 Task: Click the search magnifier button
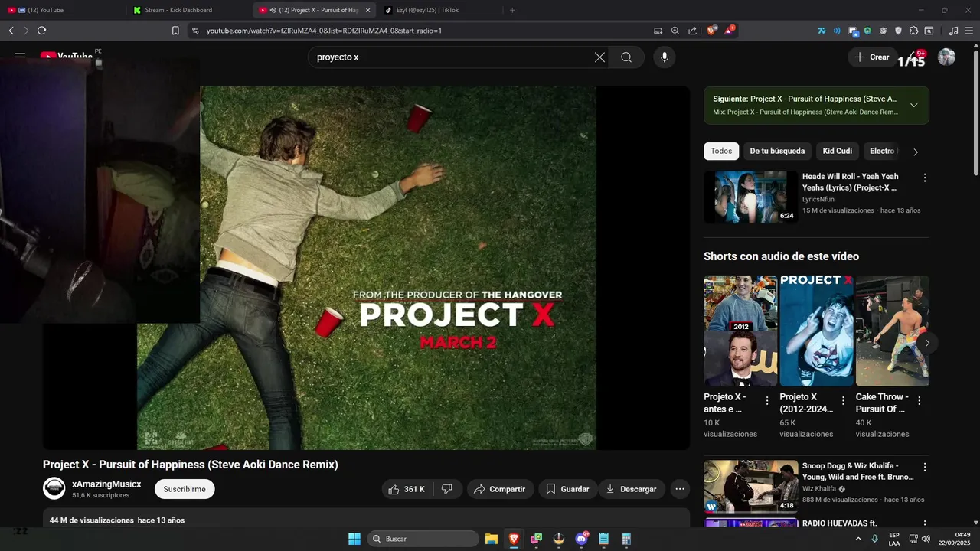(626, 57)
